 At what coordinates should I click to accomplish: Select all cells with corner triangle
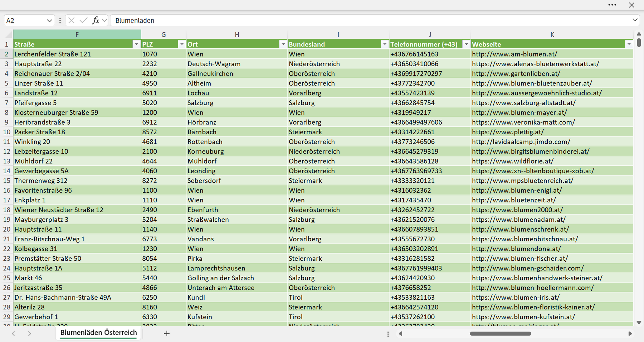pos(8,34)
